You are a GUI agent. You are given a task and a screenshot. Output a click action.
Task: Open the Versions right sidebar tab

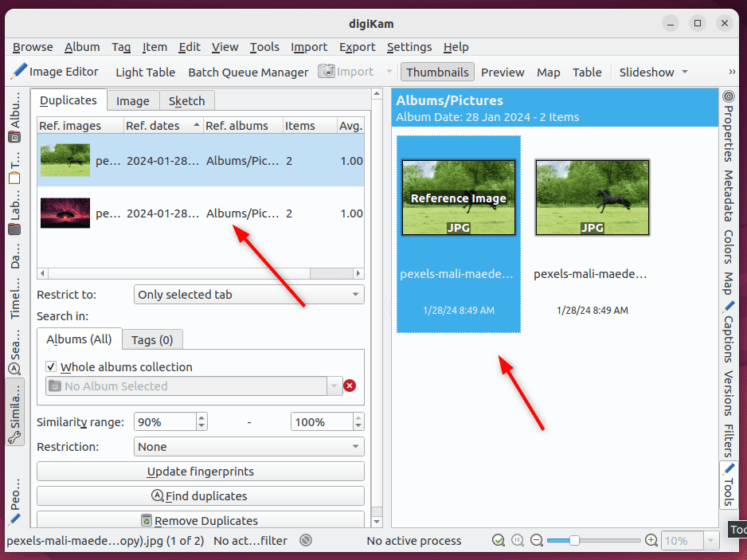[729, 394]
